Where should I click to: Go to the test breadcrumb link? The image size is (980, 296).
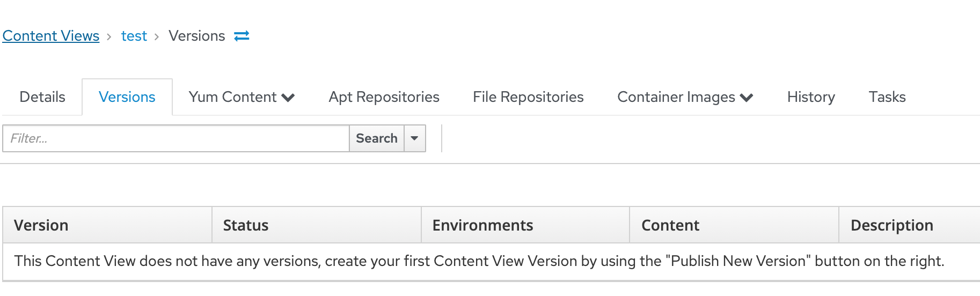click(x=134, y=36)
